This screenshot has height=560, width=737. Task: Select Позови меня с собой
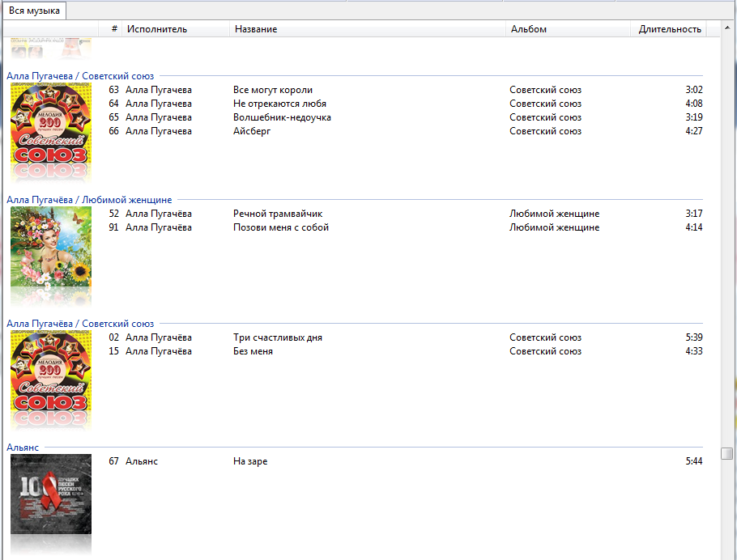pyautogui.click(x=280, y=227)
